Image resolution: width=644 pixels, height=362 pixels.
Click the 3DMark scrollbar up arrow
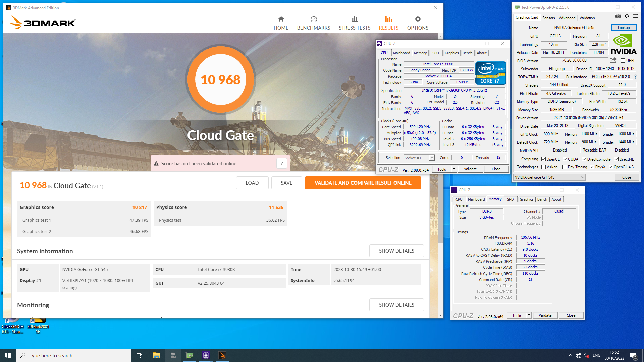click(x=440, y=36)
